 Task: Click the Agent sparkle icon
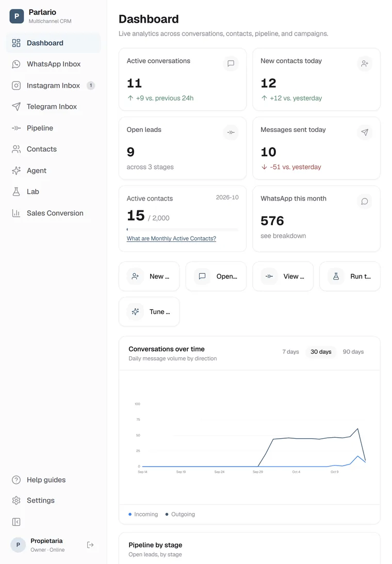16,171
